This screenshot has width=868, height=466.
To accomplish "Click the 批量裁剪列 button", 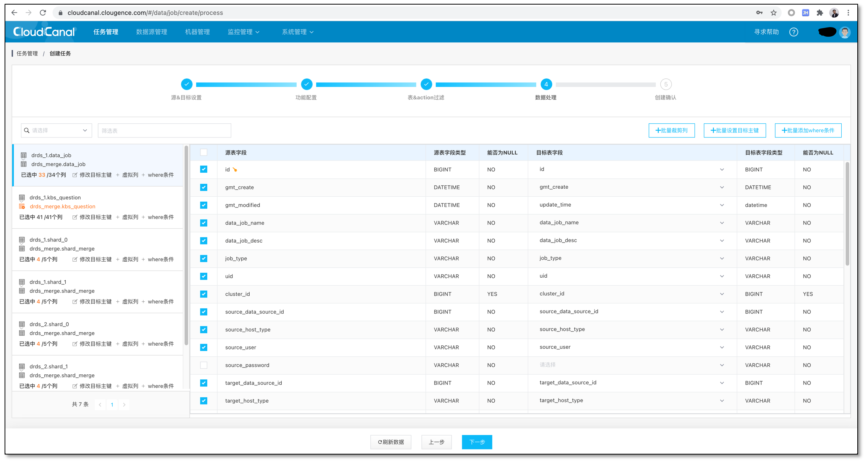I will click(x=671, y=131).
